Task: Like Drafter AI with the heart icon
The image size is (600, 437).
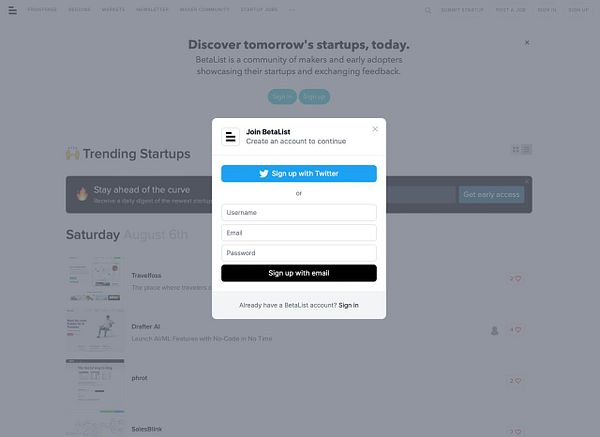Action: [x=518, y=330]
